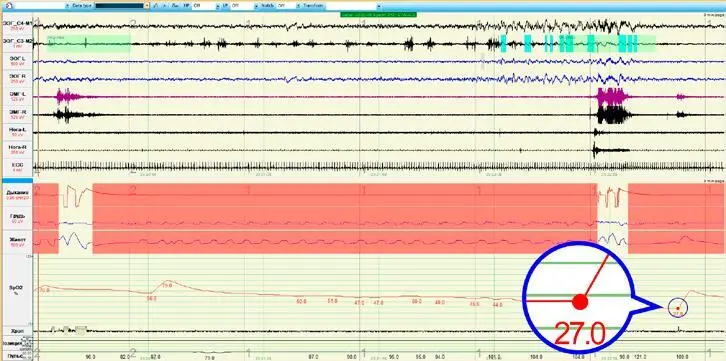Select the Храп channel label

point(17,331)
